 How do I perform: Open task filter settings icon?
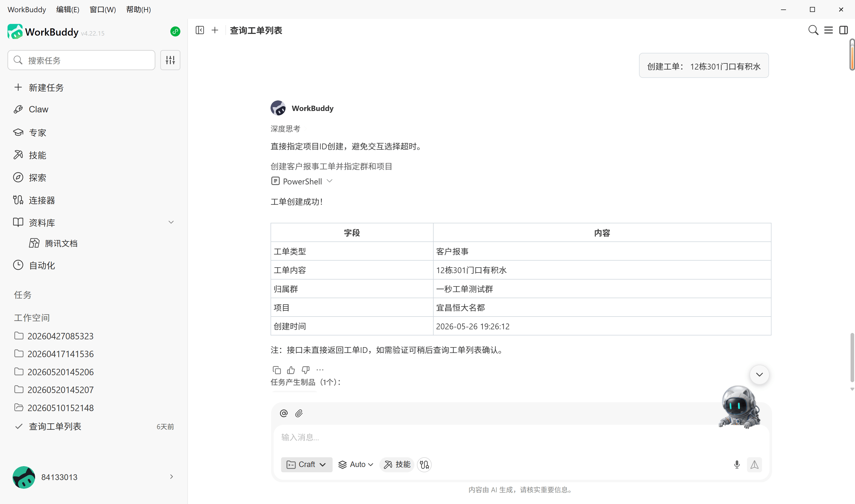tap(170, 60)
